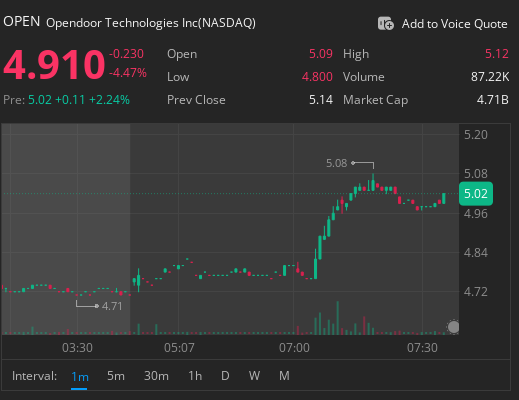The image size is (519, 400).
Task: Click the 5.20 price axis label
Action: pos(476,135)
